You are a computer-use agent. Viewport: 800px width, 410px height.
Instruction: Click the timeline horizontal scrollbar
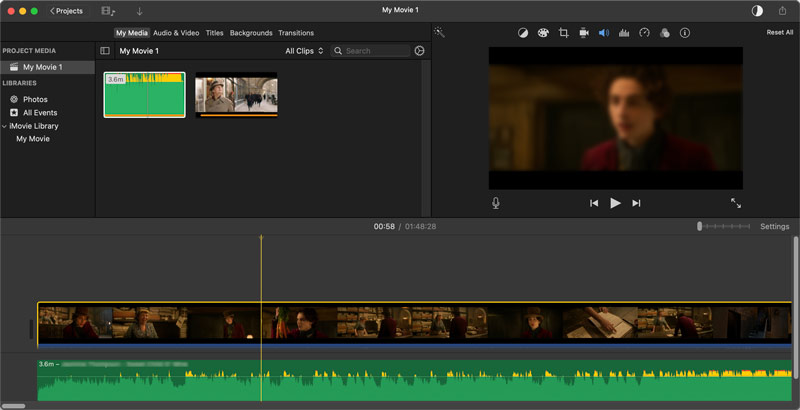click(13, 406)
